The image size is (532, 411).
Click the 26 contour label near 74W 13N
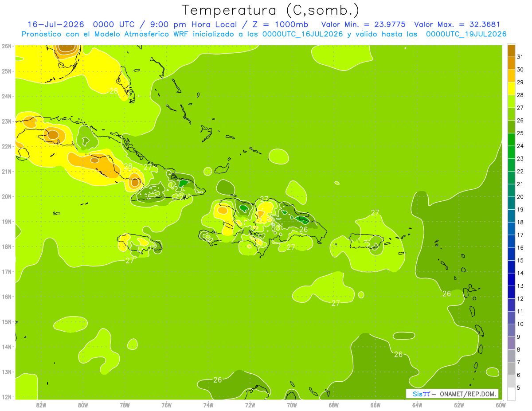click(218, 380)
